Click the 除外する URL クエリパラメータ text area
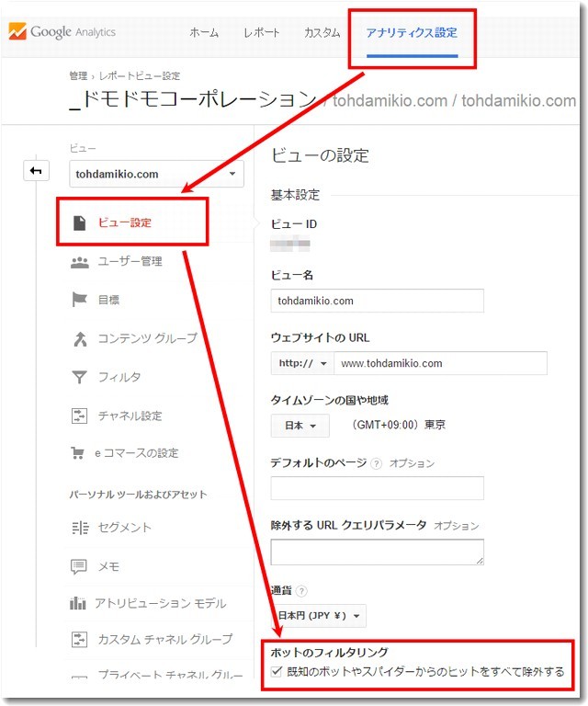The height and width of the screenshot is (706, 588). (377, 552)
